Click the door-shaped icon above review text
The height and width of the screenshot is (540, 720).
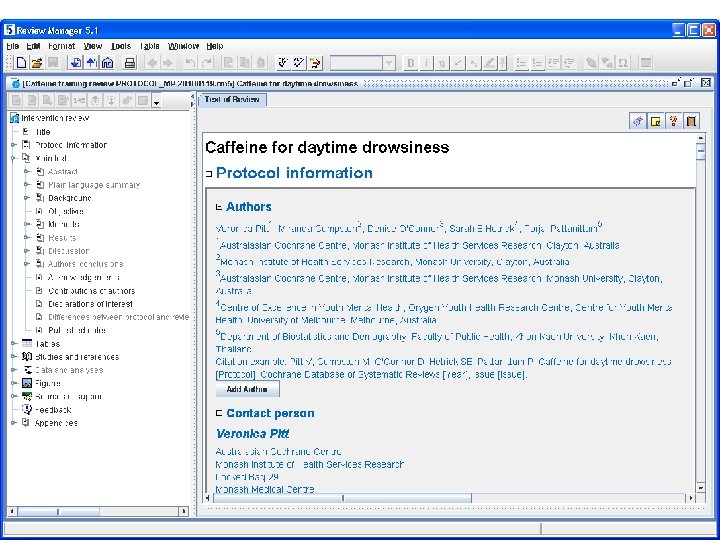(x=691, y=121)
